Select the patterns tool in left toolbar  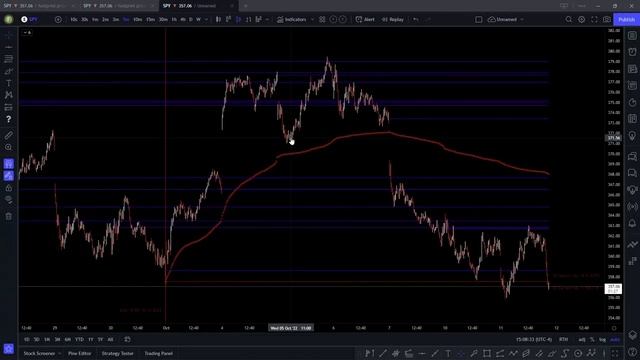point(9,95)
